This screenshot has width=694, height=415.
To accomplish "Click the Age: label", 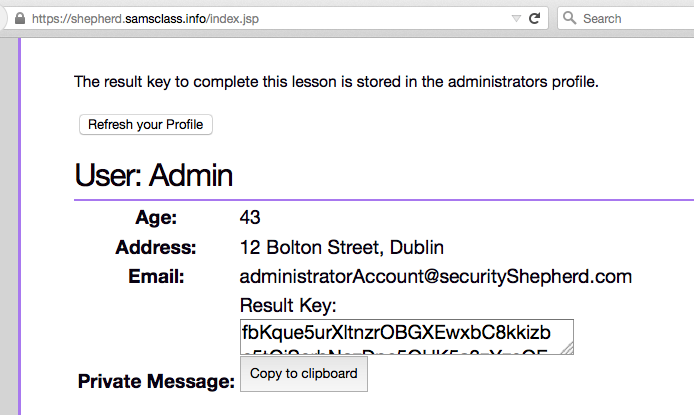I will pyautogui.click(x=156, y=217).
